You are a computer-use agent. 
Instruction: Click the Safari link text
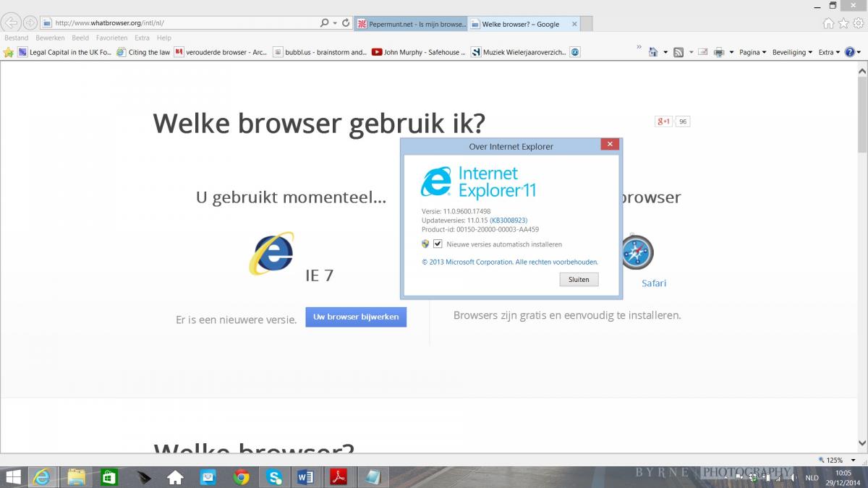click(654, 283)
